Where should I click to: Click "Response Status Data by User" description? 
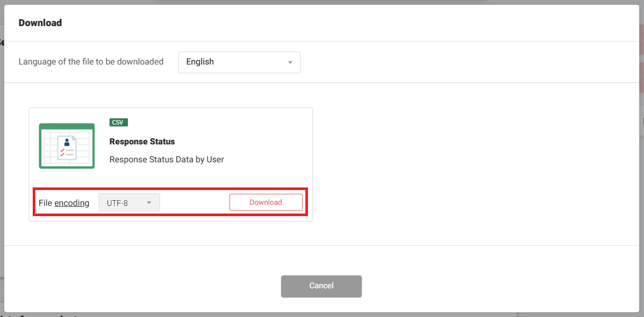point(167,159)
